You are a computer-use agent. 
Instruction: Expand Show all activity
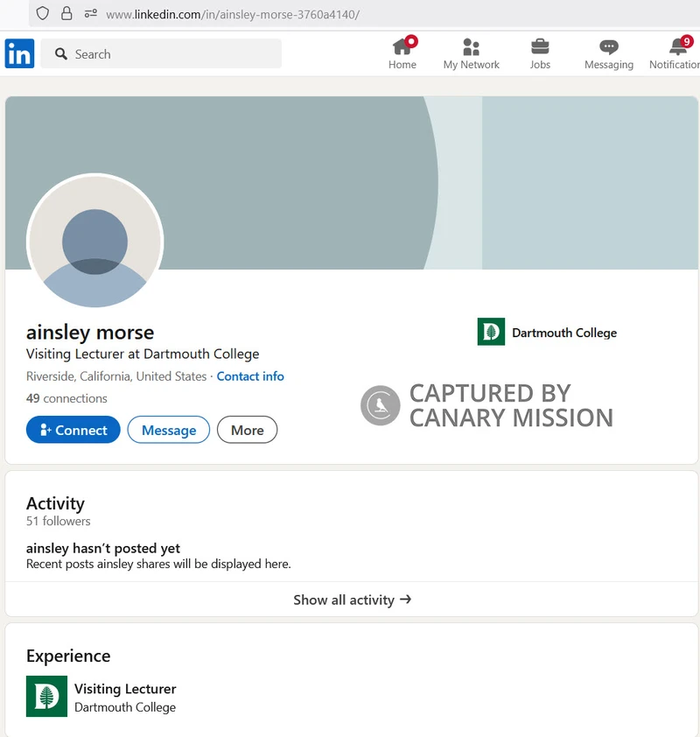point(352,600)
